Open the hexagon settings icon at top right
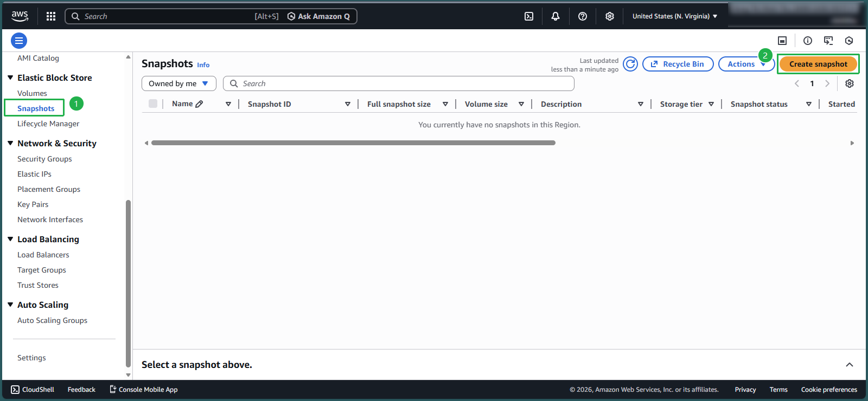 849,41
